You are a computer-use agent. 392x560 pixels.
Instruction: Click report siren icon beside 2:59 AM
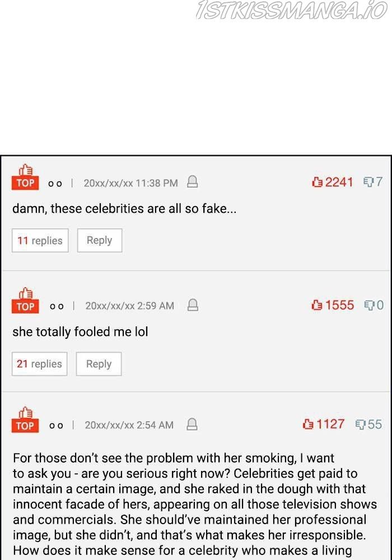point(192,305)
